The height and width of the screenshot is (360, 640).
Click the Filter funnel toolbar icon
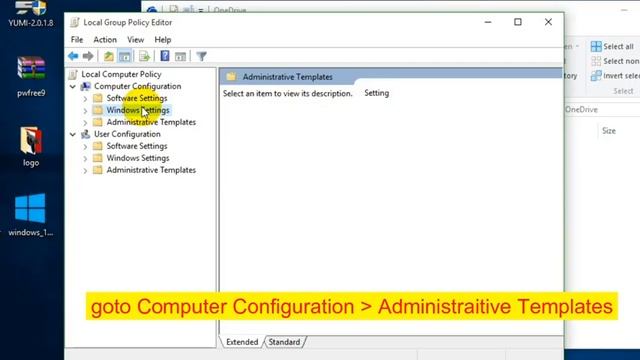coord(201,56)
